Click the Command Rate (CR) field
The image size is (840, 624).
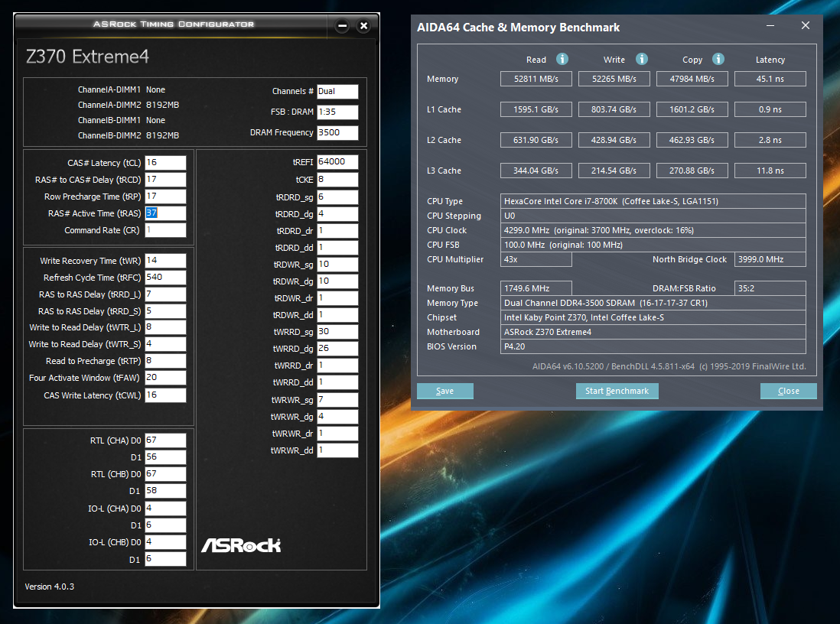pyautogui.click(x=165, y=229)
